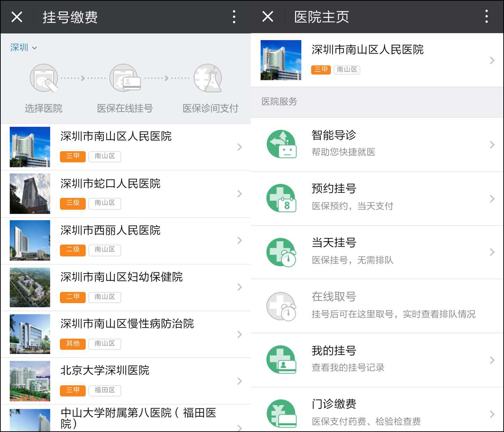Click the 南山区 tag in the 医院主页 header
The image size is (504, 432).
tap(347, 70)
